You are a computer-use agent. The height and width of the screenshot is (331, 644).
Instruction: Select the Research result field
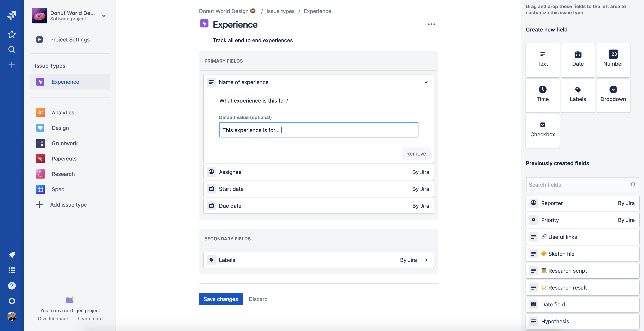(x=582, y=287)
